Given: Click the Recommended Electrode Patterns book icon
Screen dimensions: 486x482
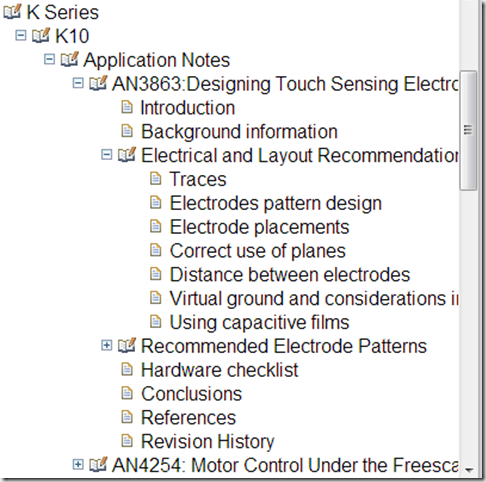Looking at the screenshot, I should point(127,346).
